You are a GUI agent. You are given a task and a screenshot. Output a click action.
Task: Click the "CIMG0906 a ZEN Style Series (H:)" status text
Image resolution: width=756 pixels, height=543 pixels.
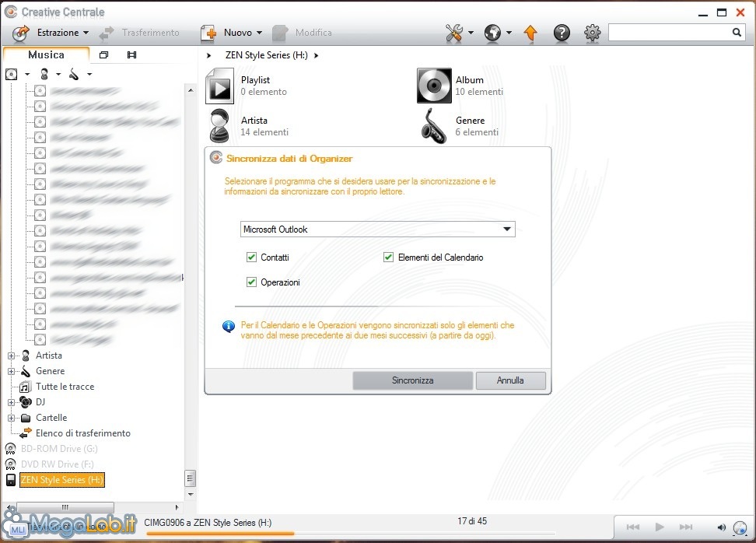(x=208, y=523)
